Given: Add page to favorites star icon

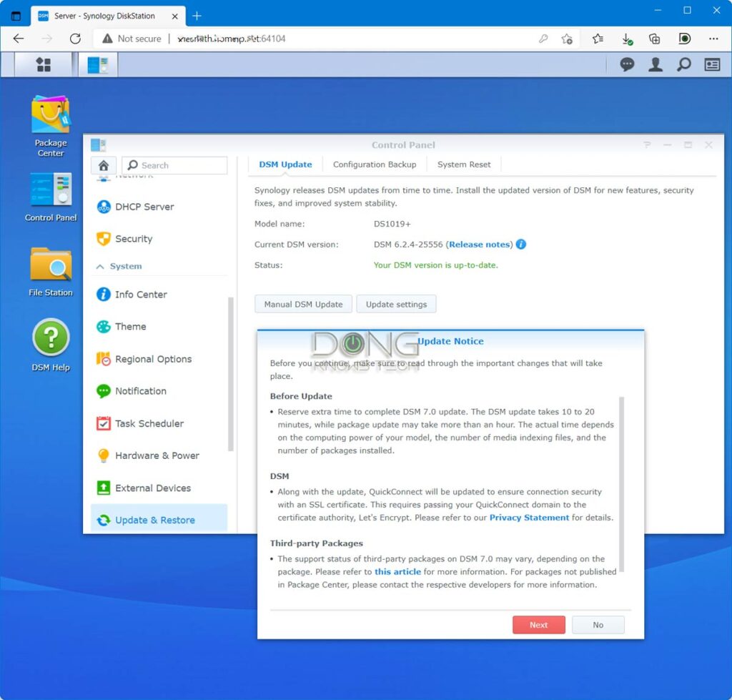Looking at the screenshot, I should (567, 39).
